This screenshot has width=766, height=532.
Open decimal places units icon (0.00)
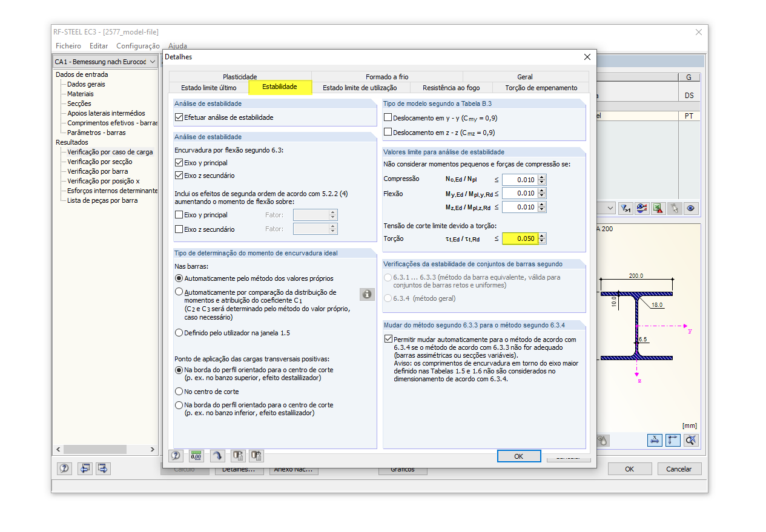pyautogui.click(x=196, y=456)
